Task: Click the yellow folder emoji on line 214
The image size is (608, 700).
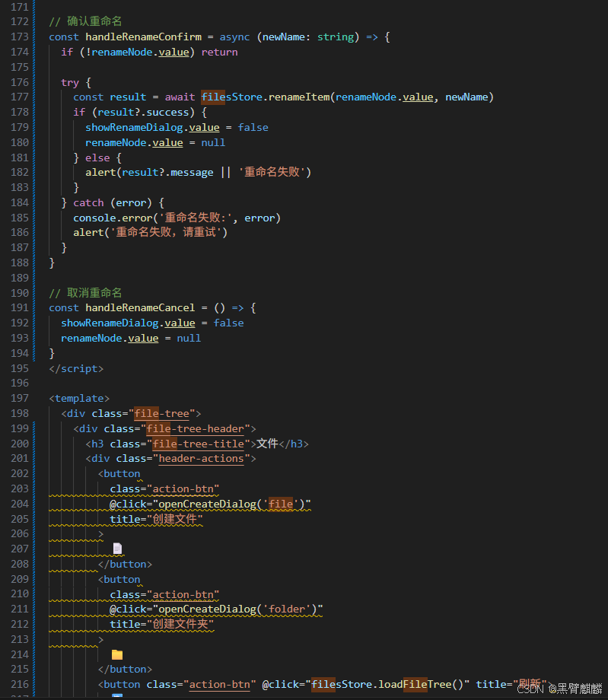Action: (x=117, y=654)
